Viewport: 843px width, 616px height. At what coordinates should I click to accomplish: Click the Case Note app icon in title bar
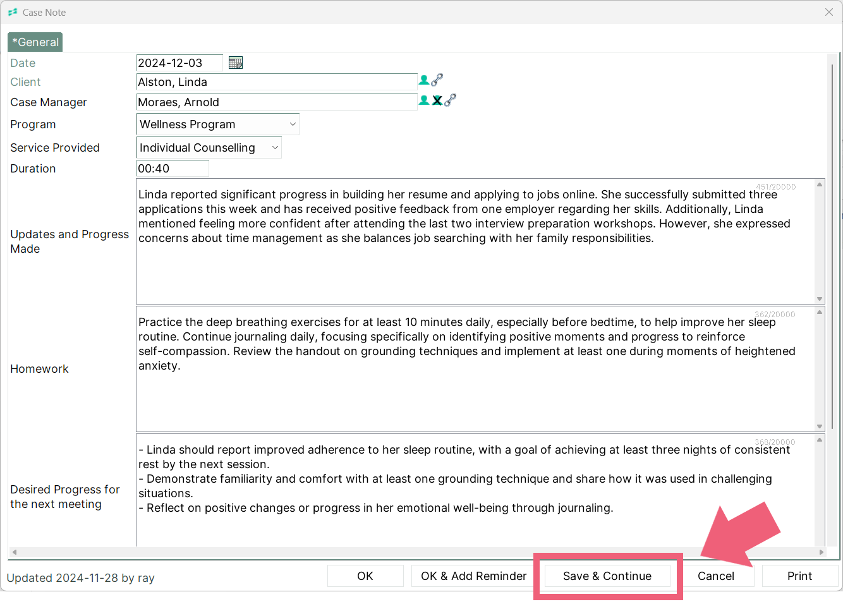click(x=13, y=12)
